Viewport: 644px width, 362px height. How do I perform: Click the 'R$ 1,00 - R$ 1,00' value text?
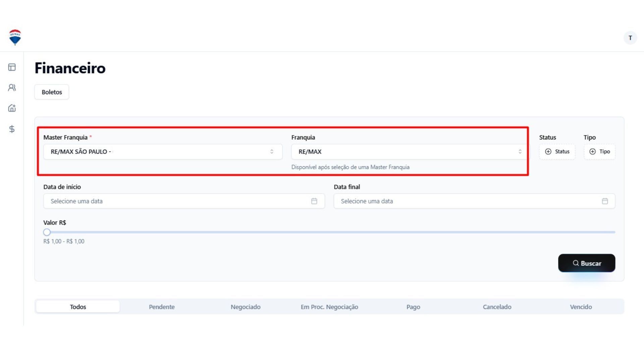click(64, 241)
